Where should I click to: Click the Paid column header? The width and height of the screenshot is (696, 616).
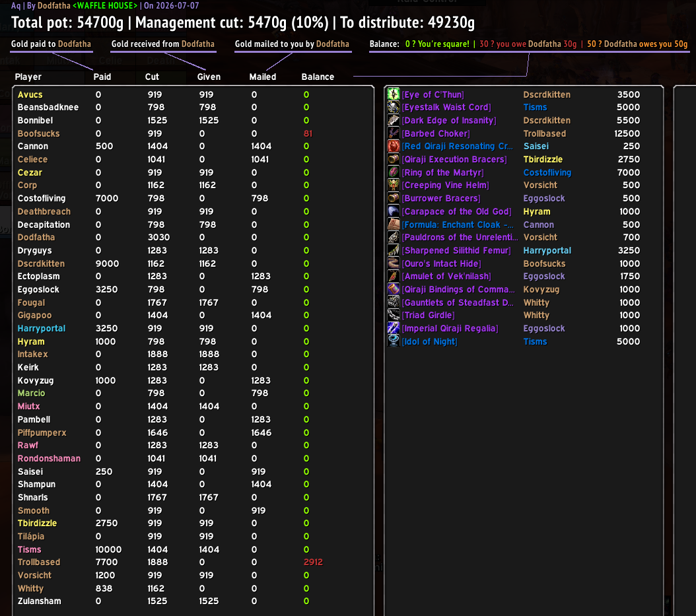102,77
